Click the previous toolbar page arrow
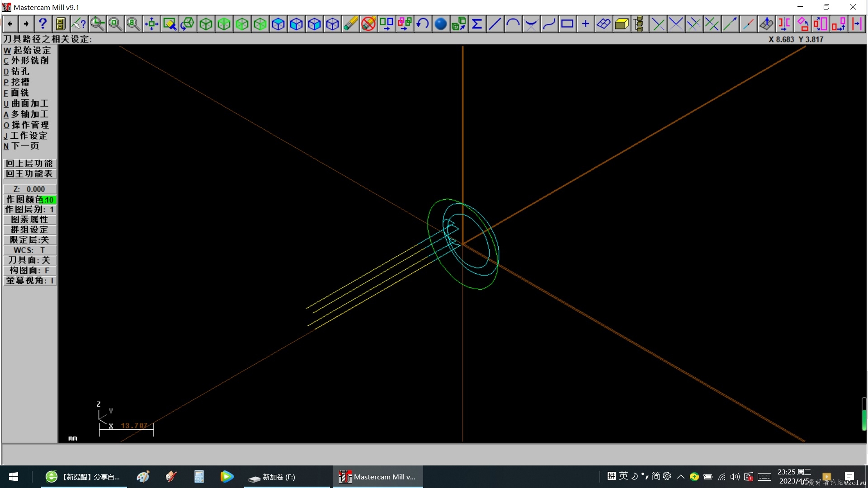The width and height of the screenshot is (868, 488). point(10,23)
